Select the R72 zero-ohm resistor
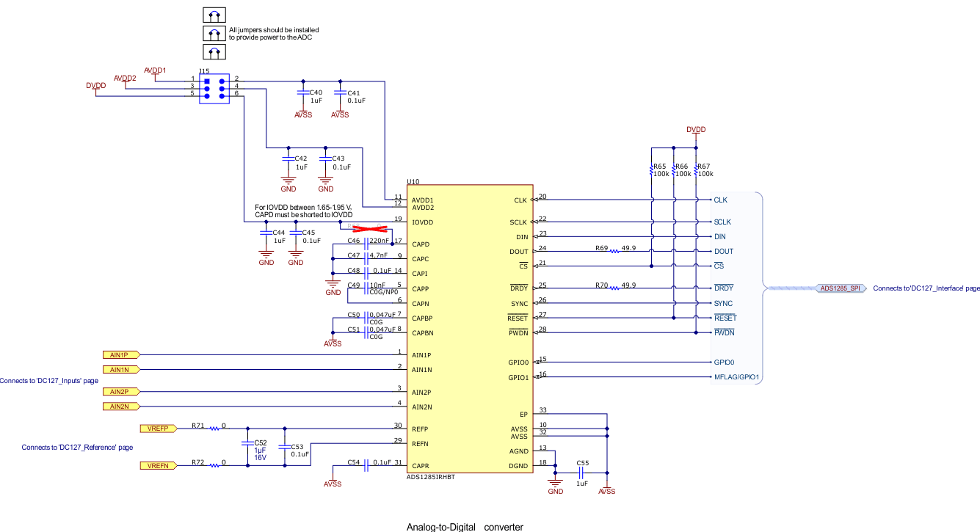Screen dimensions: 980x532 (213, 464)
